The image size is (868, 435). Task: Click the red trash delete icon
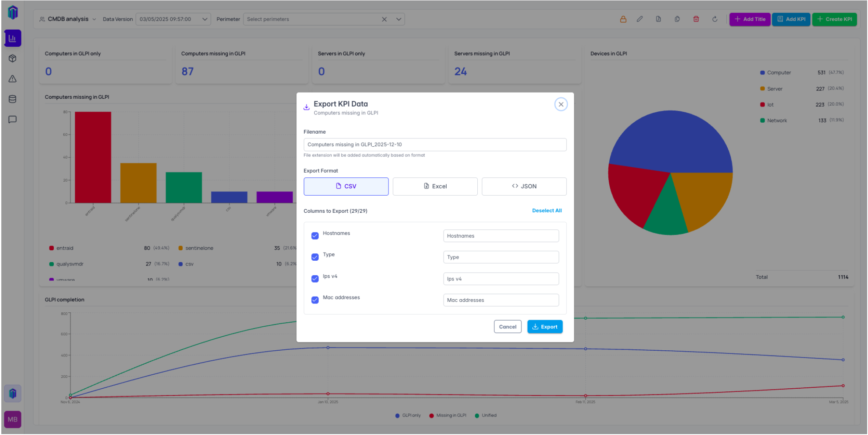click(x=696, y=19)
